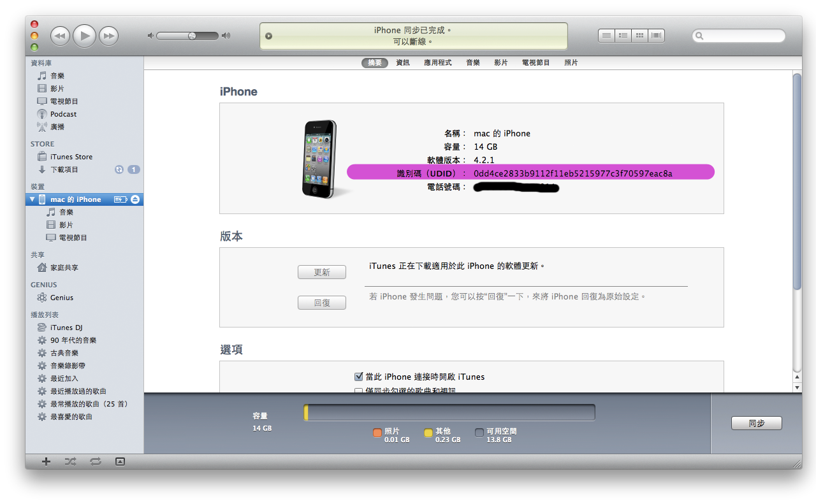Select the 摘要 summary tab
The height and width of the screenshot is (504, 816).
pos(375,62)
